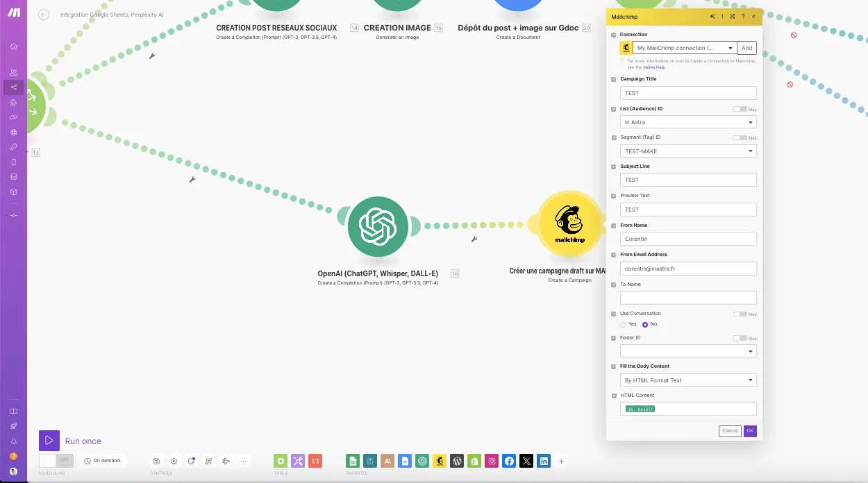Add Instagram module from favorites
The width and height of the screenshot is (868, 483).
click(492, 461)
